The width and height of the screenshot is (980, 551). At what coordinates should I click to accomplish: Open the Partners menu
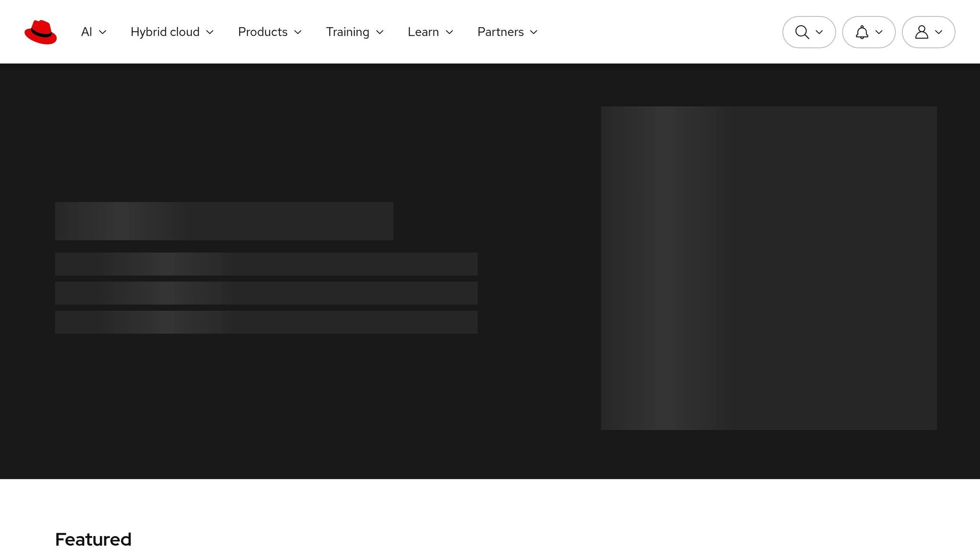[501, 32]
